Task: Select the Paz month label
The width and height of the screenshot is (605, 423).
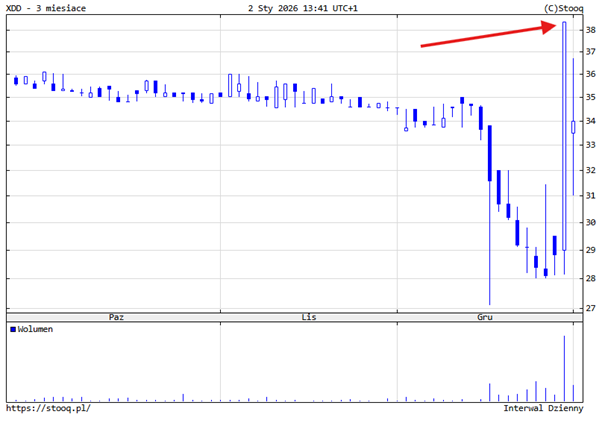Action: pos(116,316)
